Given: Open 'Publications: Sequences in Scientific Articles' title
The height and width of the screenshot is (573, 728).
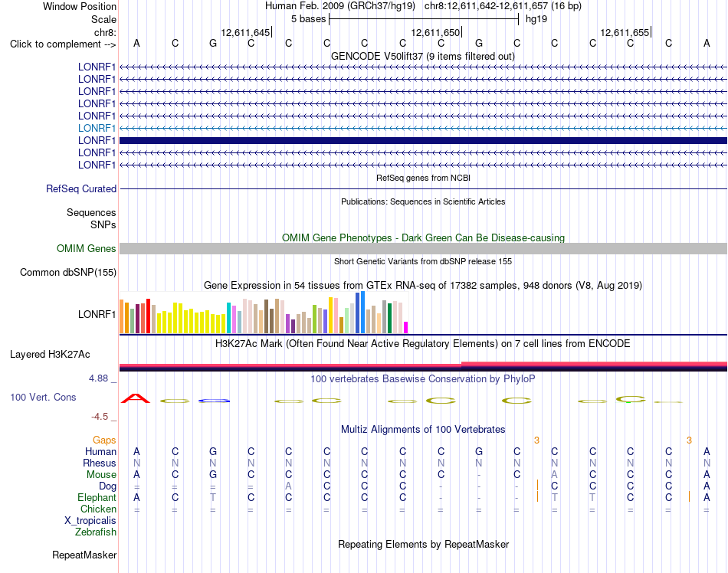Looking at the screenshot, I should pyautogui.click(x=423, y=201).
